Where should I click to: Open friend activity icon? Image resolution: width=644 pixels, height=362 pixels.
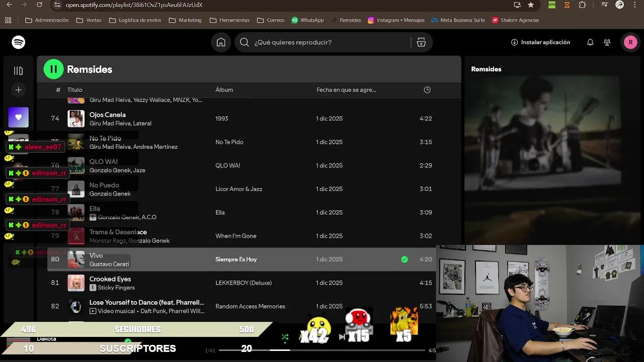607,42
